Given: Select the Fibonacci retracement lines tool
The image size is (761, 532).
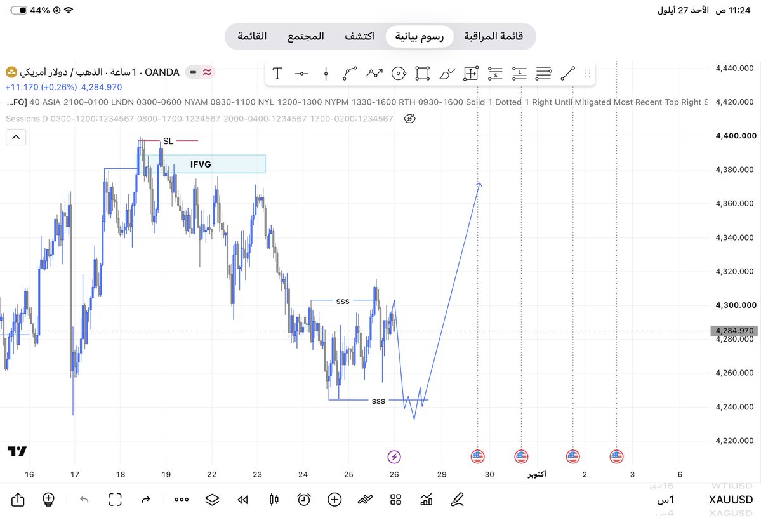Looking at the screenshot, I should [x=543, y=73].
